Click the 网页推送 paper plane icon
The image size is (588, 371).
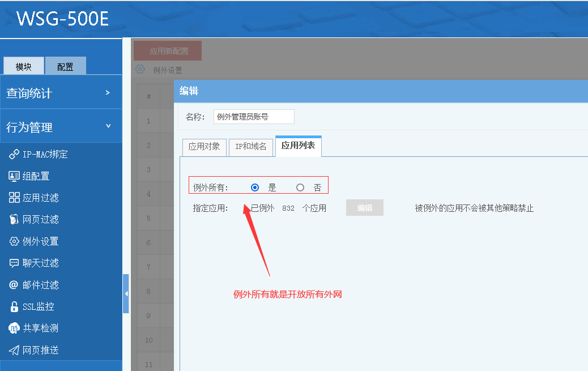tap(14, 350)
